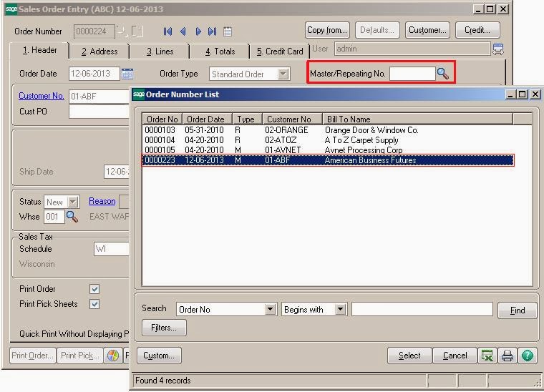Click Customer... button
This screenshot has height=392, width=544.
pos(427,30)
